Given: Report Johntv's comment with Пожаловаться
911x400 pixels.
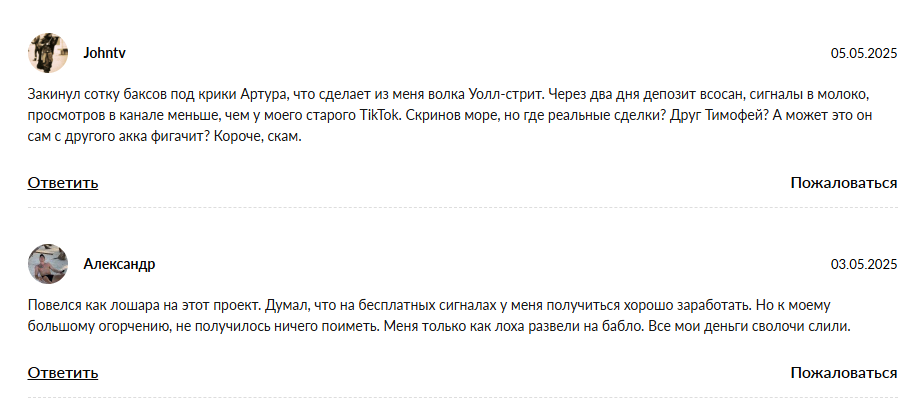Looking at the screenshot, I should point(843,182).
